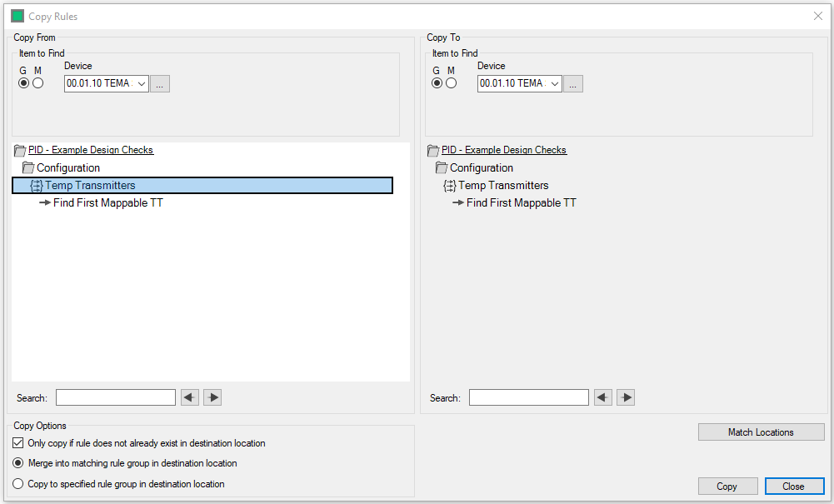Click the Copy From search next arrow

pyautogui.click(x=212, y=397)
